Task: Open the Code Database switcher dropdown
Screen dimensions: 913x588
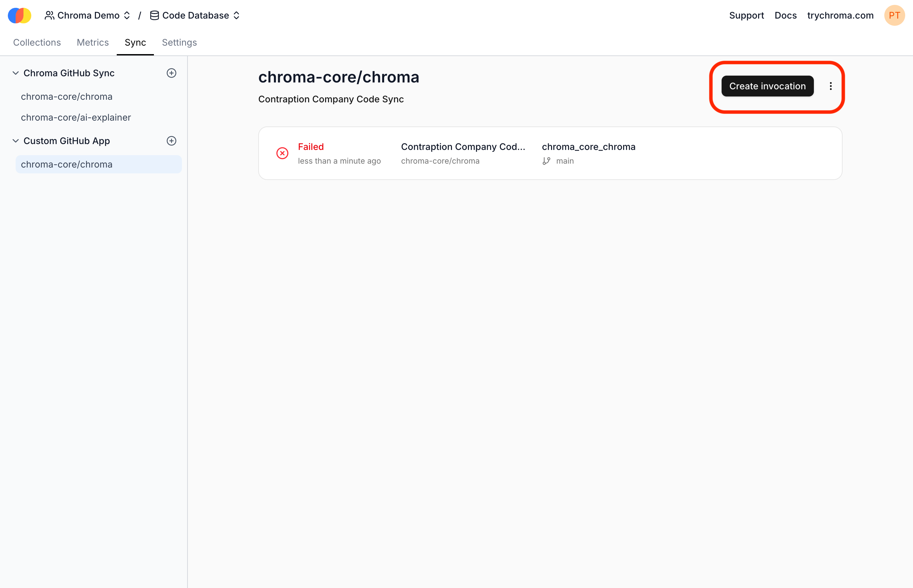Action: [x=237, y=15]
